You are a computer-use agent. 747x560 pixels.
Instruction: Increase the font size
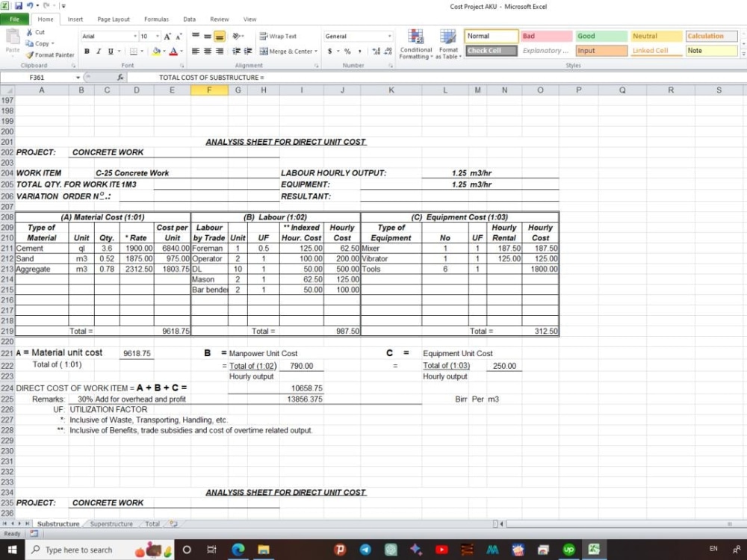(167, 36)
